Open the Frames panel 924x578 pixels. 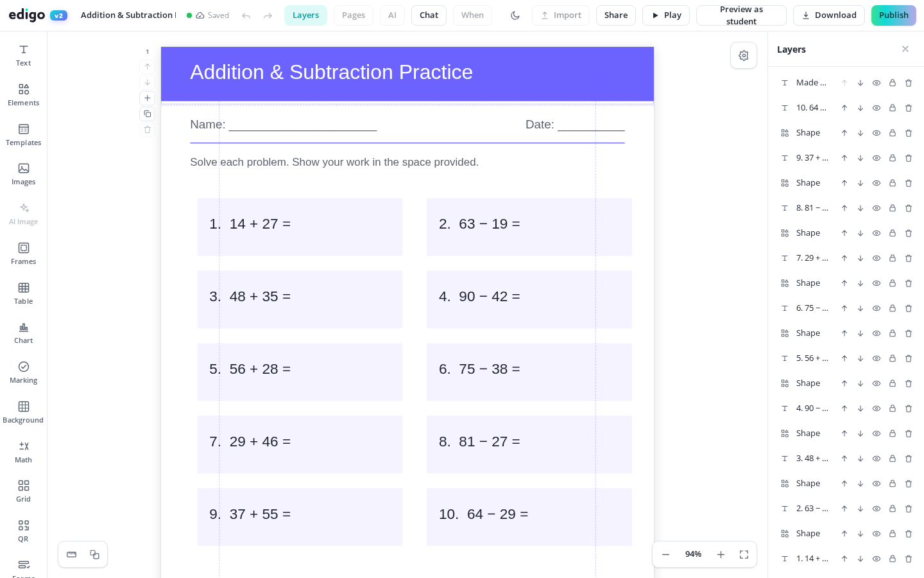23,254
